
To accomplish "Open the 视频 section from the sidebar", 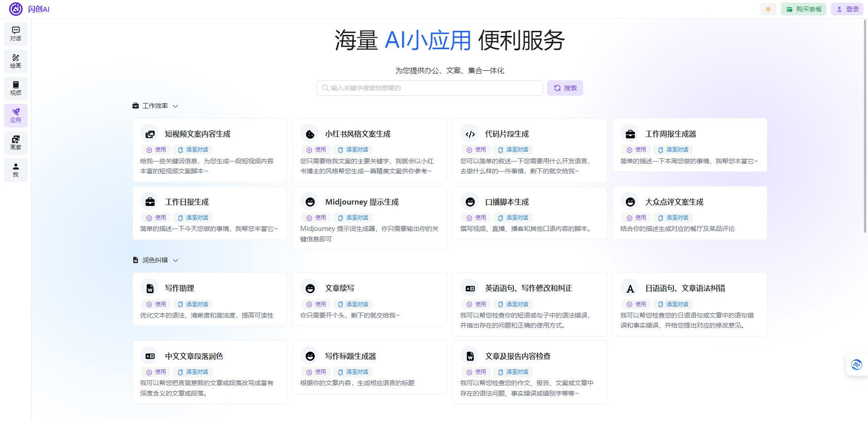I will (x=15, y=88).
